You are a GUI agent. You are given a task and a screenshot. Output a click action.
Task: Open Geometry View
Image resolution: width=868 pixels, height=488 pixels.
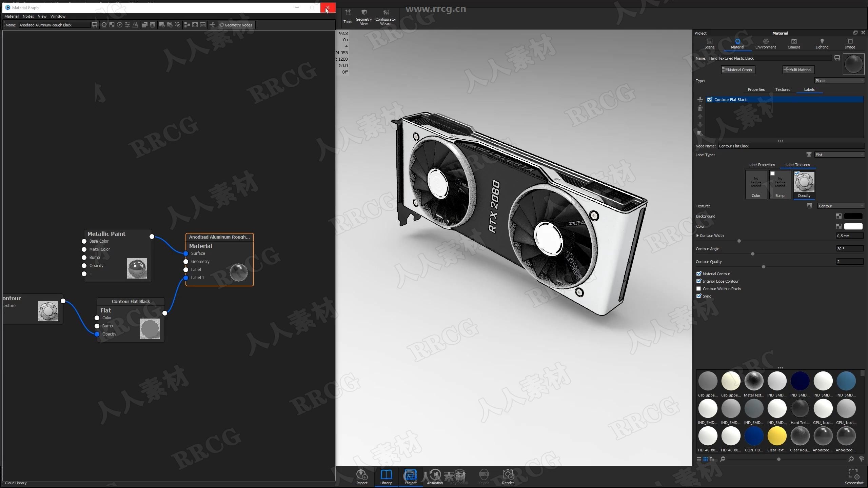(x=364, y=17)
